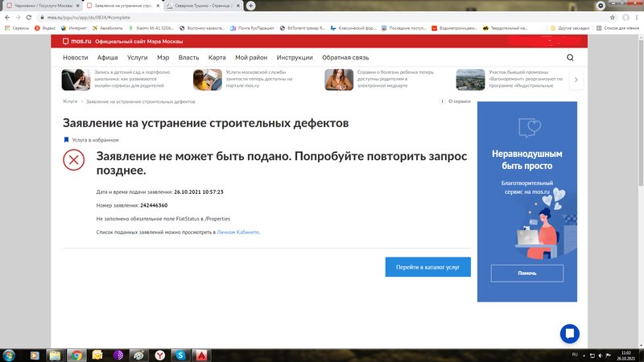Open news about child illness certificates
644x362 pixels.
pyautogui.click(x=339, y=79)
